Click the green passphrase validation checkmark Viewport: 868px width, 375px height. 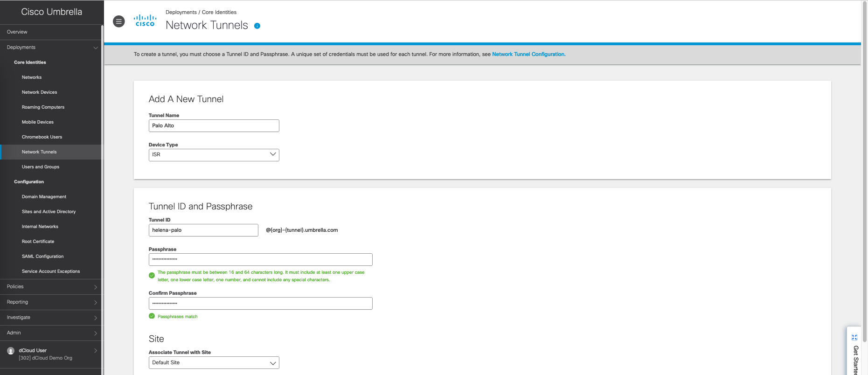[152, 276]
